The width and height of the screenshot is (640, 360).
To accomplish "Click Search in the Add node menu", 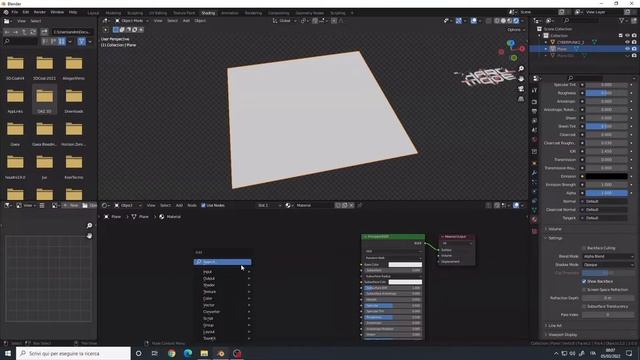I will point(222,262).
